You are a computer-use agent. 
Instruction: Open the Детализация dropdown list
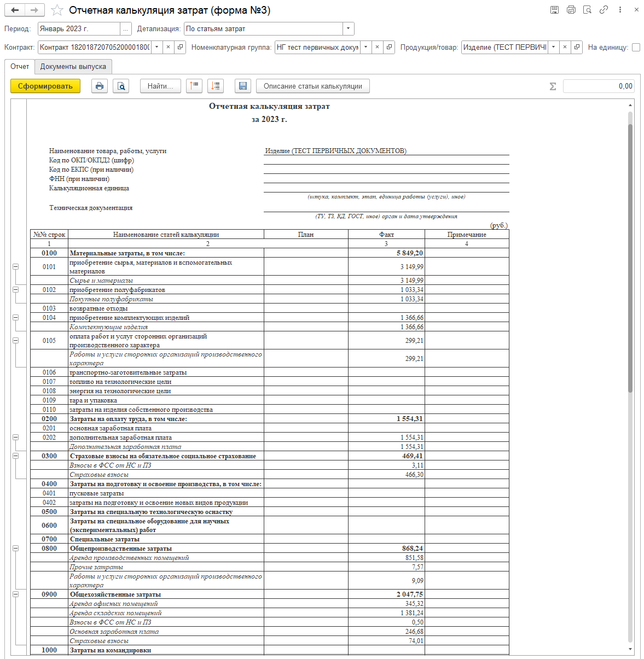(349, 29)
